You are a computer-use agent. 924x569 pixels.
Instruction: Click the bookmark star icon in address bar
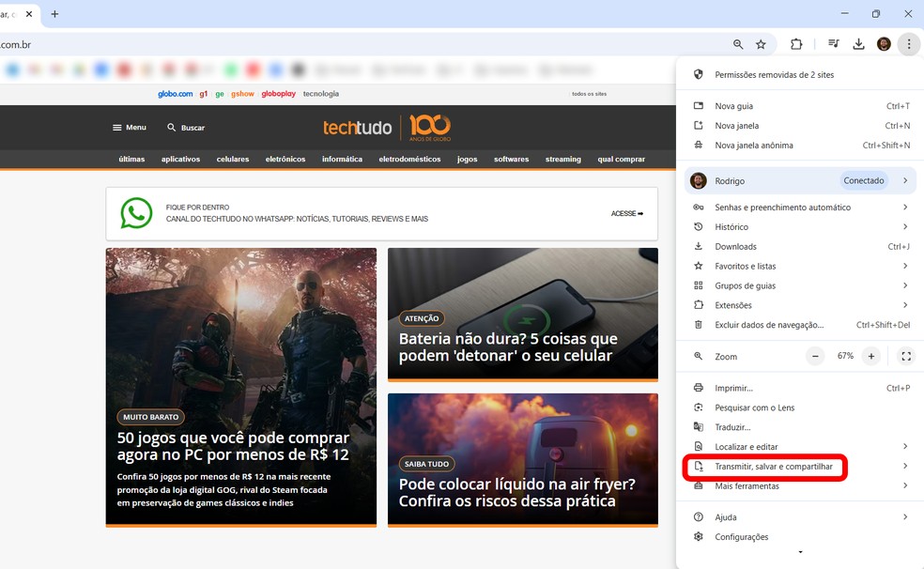pyautogui.click(x=761, y=44)
